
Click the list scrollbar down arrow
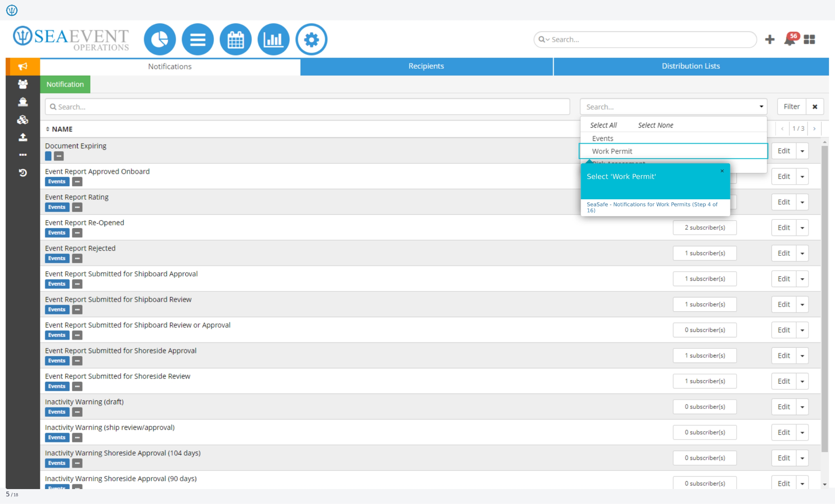[x=825, y=484]
